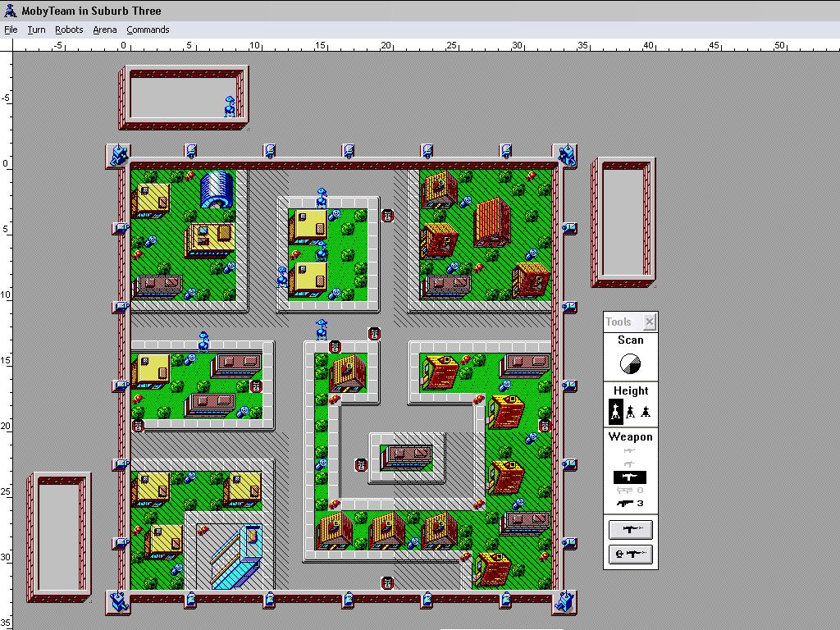Click the bottom-right corner guard tower
The width and height of the screenshot is (840, 630).
pos(565,602)
